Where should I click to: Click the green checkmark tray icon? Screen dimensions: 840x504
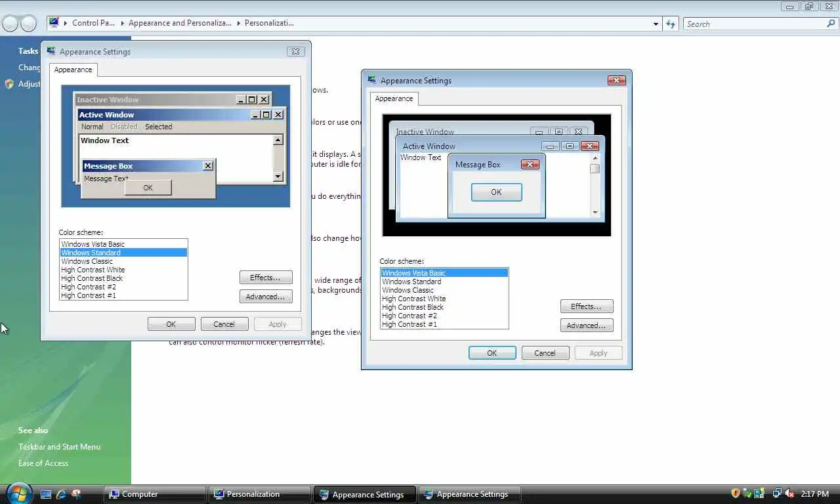pos(747,493)
